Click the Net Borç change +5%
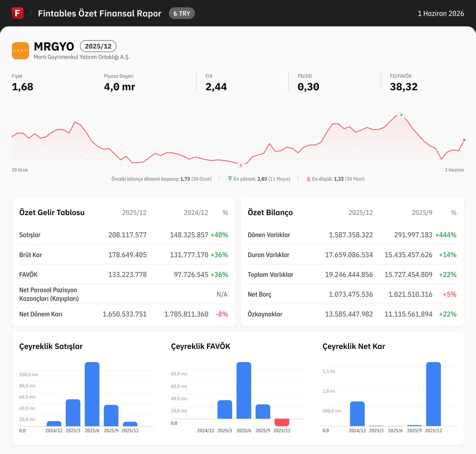 tap(449, 294)
